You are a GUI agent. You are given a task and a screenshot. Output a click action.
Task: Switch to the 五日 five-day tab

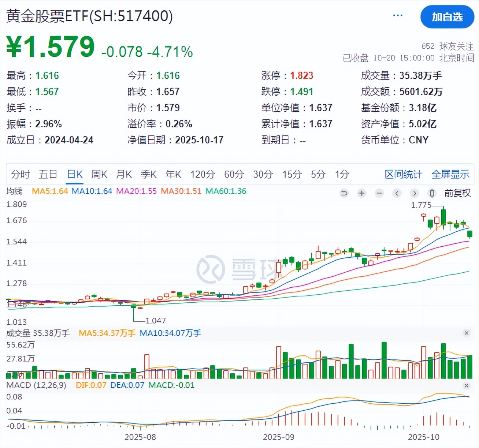(x=48, y=174)
